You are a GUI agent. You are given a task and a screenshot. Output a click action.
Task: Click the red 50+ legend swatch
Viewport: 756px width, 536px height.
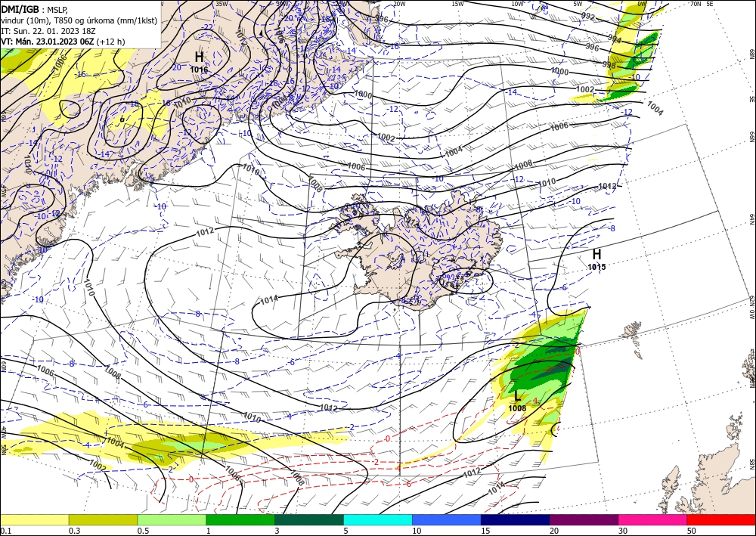tap(721, 519)
